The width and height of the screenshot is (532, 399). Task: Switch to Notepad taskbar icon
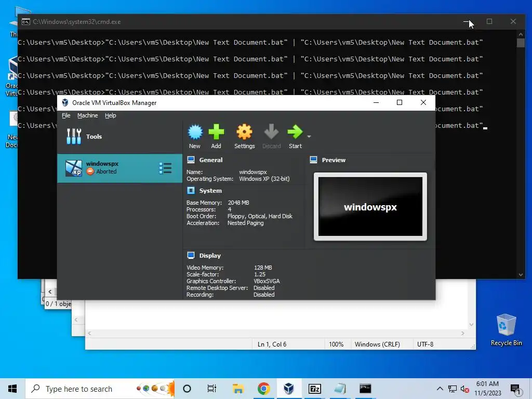(340, 389)
